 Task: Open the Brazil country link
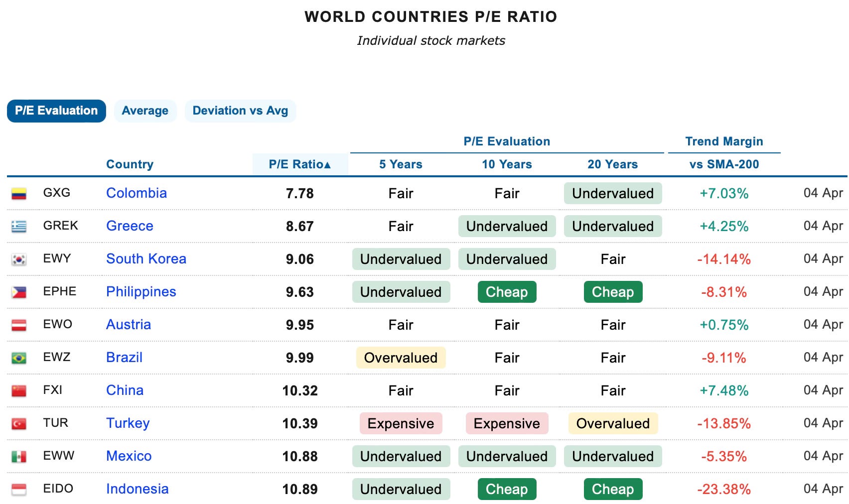(124, 358)
